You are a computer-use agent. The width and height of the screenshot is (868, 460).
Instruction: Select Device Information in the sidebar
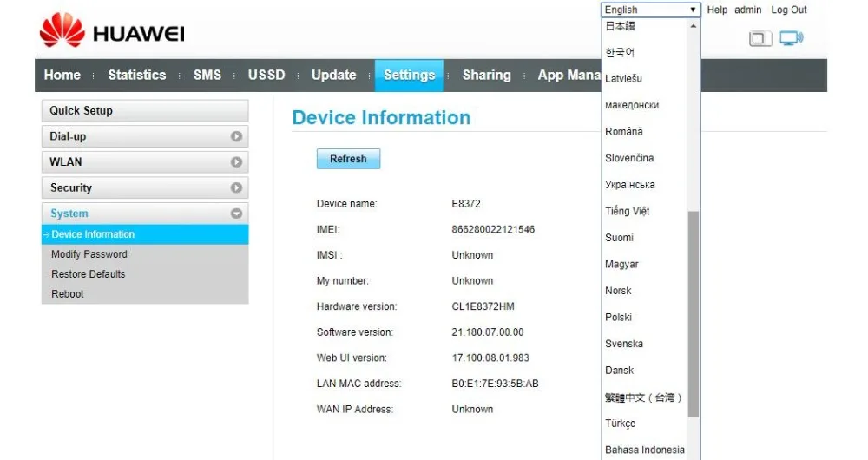(145, 234)
